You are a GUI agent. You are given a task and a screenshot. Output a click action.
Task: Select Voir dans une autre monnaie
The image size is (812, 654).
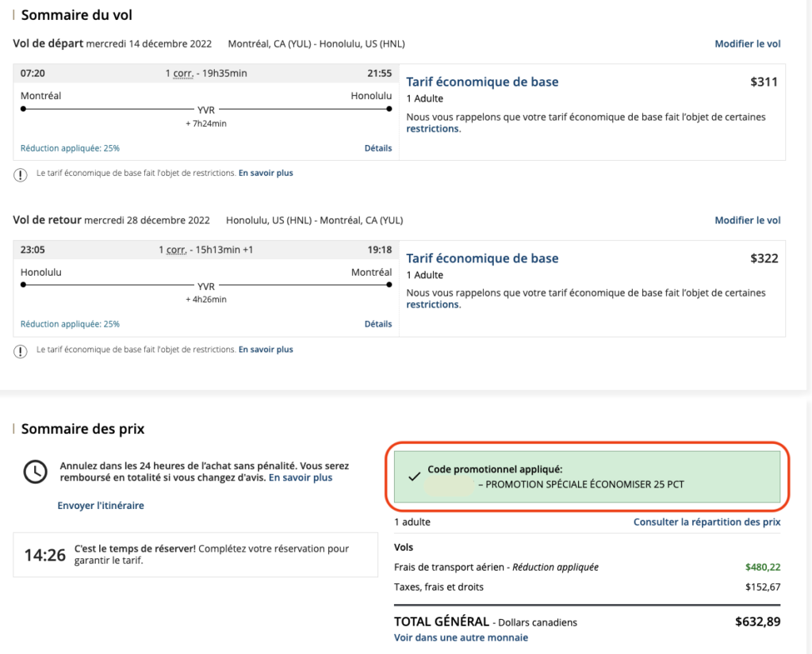[x=461, y=637]
